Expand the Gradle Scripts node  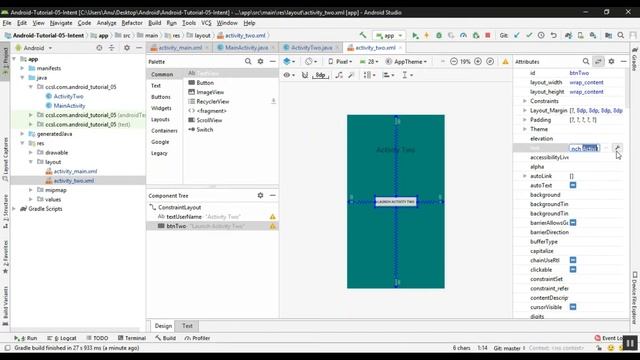tap(14, 209)
